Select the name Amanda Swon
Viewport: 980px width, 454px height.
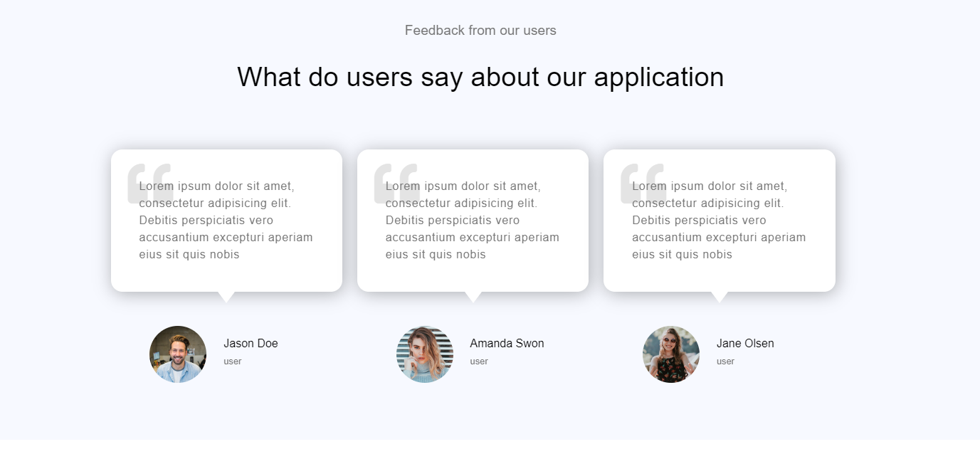pos(507,343)
